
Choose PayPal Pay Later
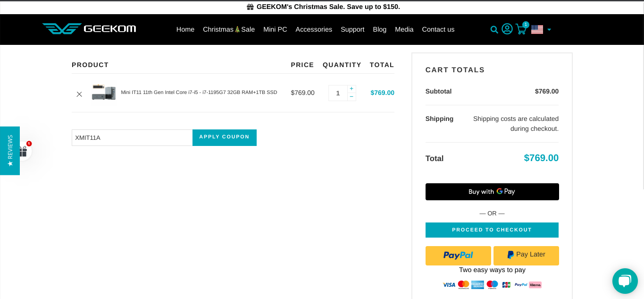coord(526,256)
